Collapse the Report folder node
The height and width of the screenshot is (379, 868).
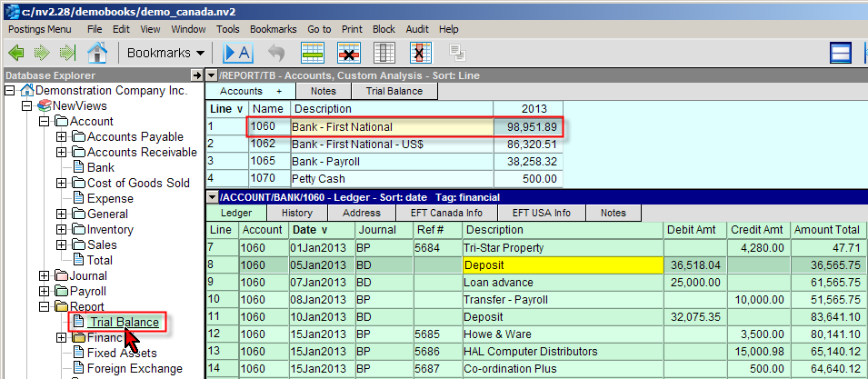click(x=45, y=307)
